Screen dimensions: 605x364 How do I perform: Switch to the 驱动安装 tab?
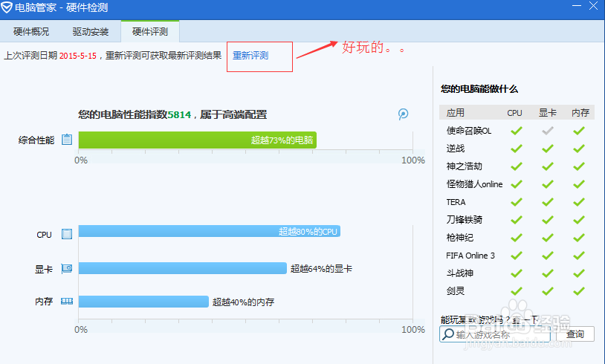coord(91,32)
